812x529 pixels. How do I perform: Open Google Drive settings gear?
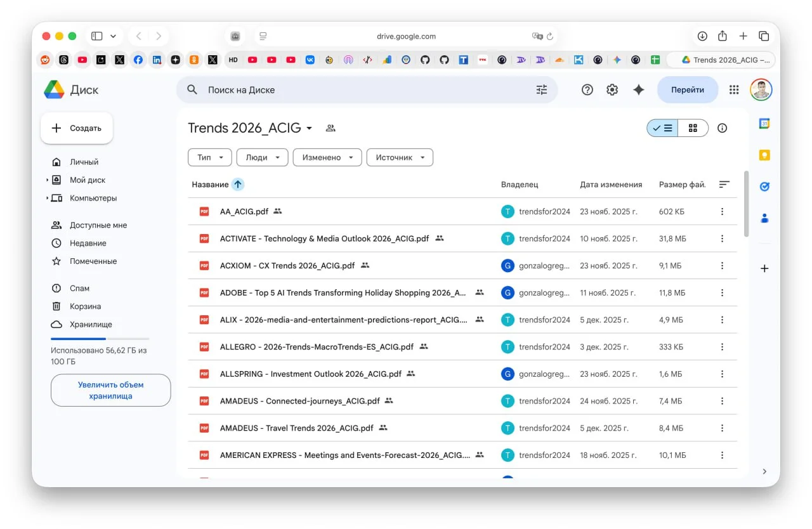point(612,90)
